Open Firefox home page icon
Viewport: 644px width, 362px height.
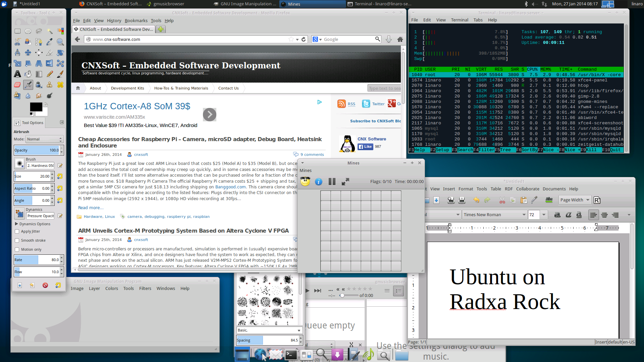(x=400, y=39)
